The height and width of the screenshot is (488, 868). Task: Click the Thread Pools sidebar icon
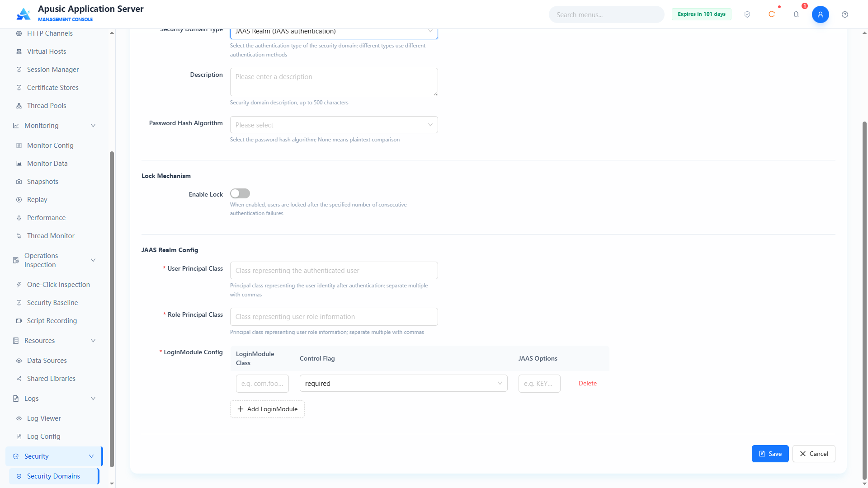[x=19, y=106]
